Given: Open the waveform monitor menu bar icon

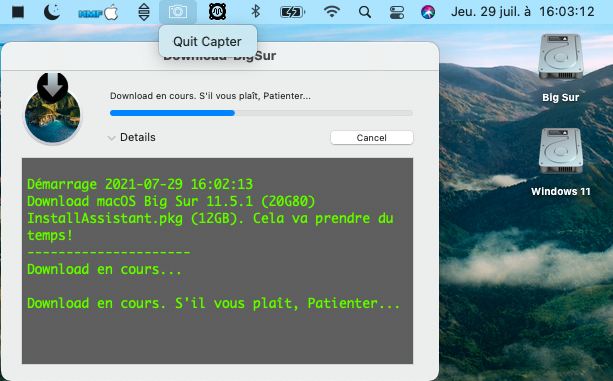Looking at the screenshot, I should pyautogui.click(x=217, y=12).
